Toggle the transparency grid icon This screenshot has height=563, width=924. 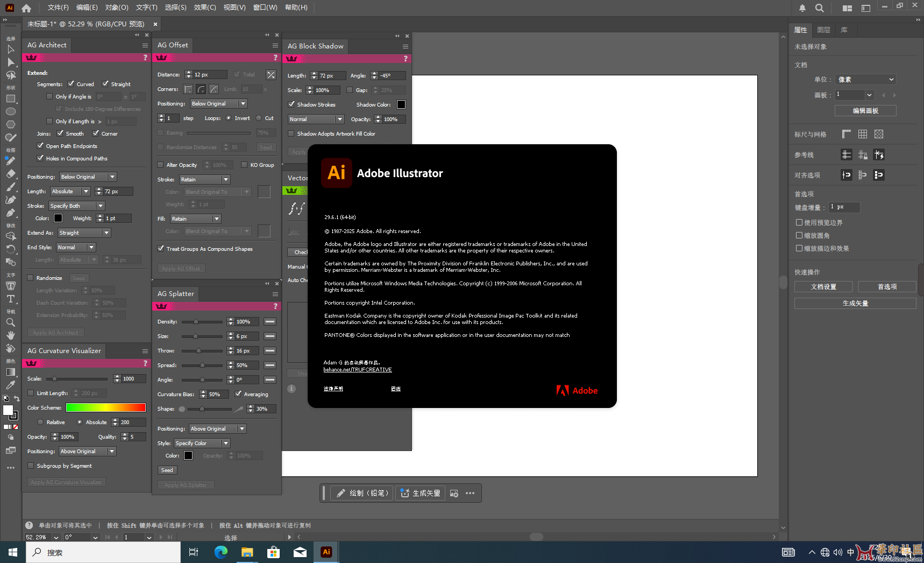click(x=879, y=134)
